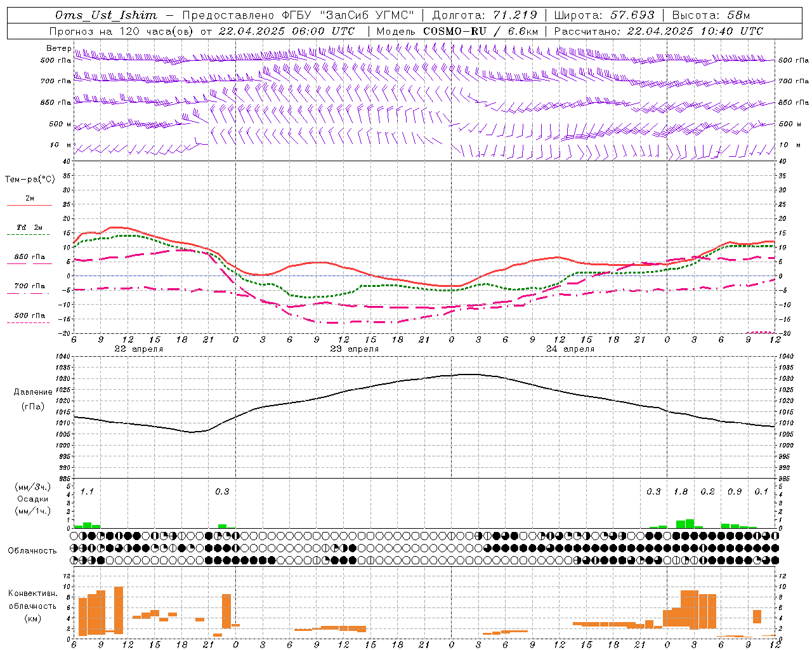Image resolution: width=812 pixels, height=650 pixels.
Task: Click the "24 апреля" date label
Action: click(570, 349)
